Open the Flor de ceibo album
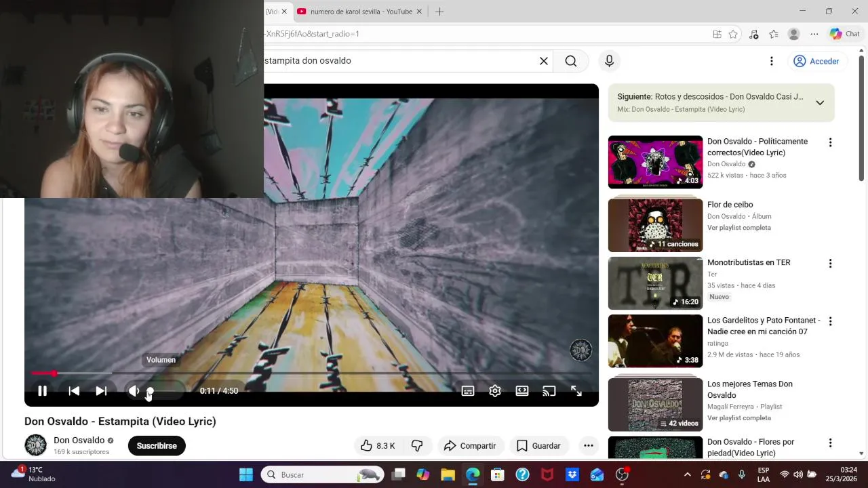Screen dimensions: 868x488 pos(655,225)
